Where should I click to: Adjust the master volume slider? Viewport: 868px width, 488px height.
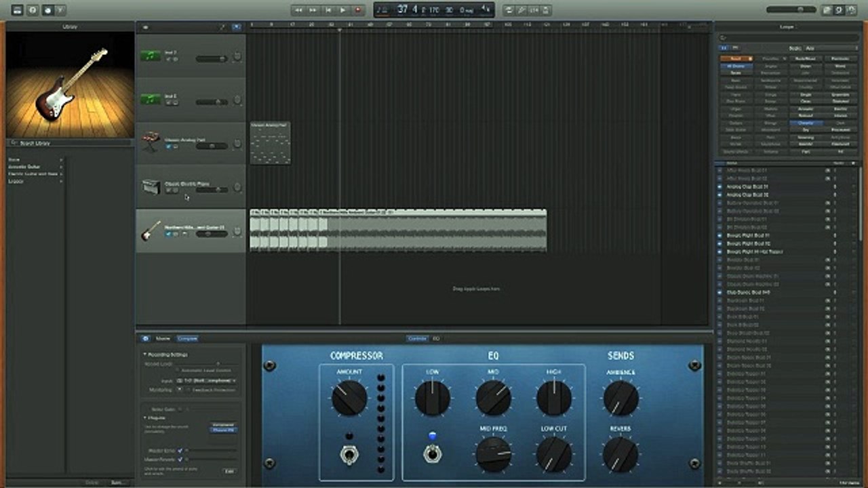(x=791, y=9)
